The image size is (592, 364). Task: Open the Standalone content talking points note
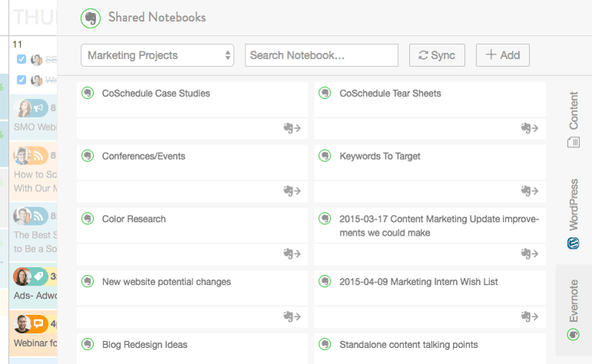coord(408,345)
